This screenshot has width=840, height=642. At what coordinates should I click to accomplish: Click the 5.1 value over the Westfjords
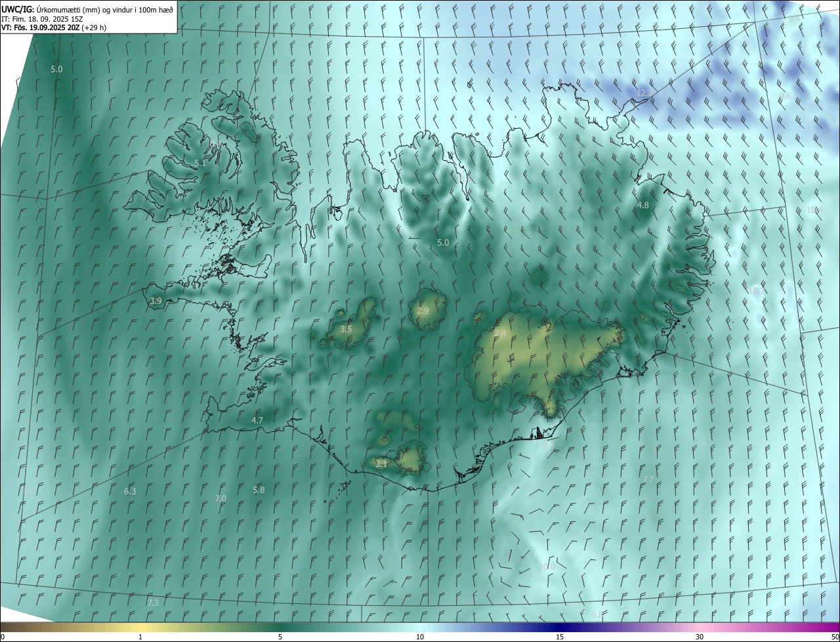pyautogui.click(x=200, y=163)
